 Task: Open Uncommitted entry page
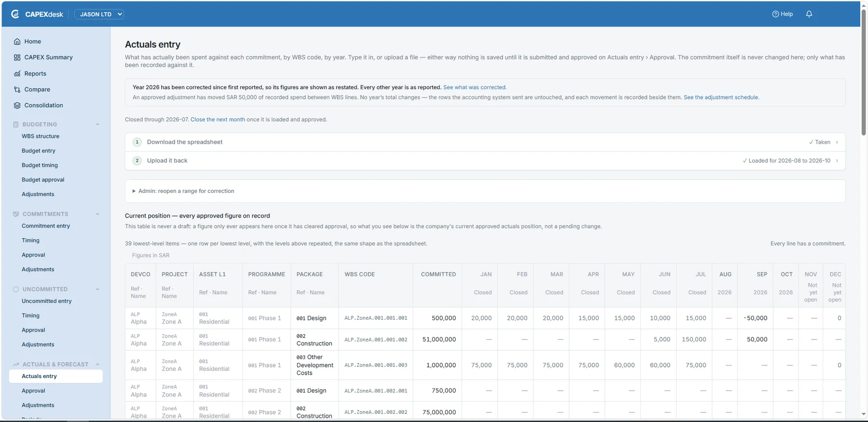tap(47, 301)
